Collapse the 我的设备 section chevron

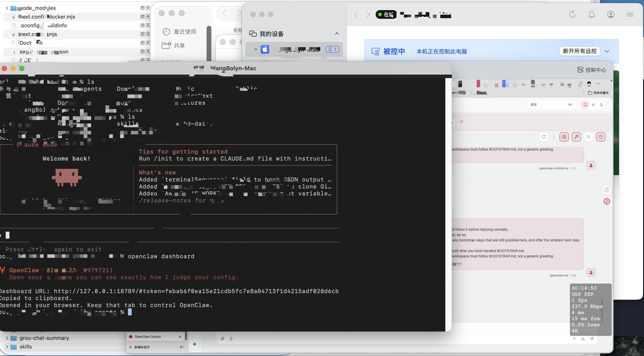tap(337, 34)
